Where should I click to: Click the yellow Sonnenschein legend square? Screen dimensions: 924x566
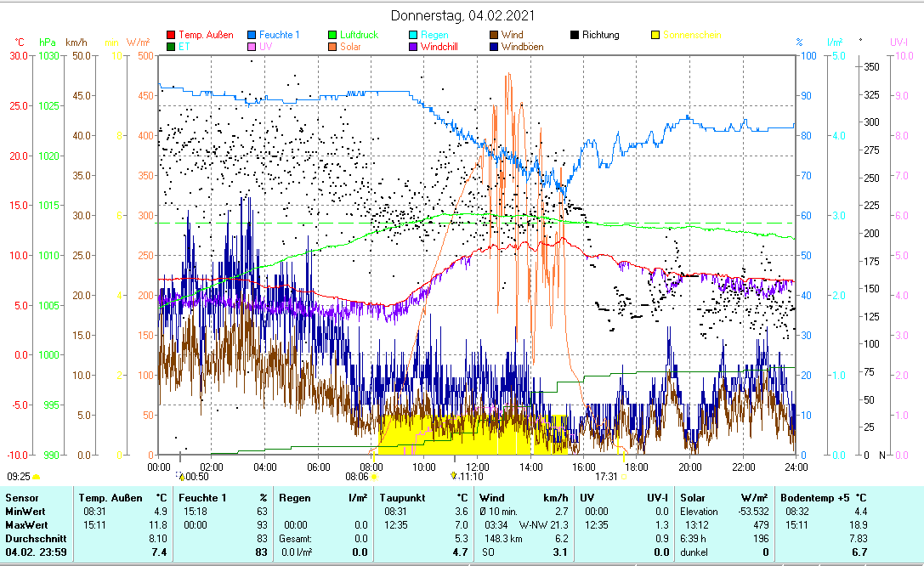pyautogui.click(x=655, y=35)
